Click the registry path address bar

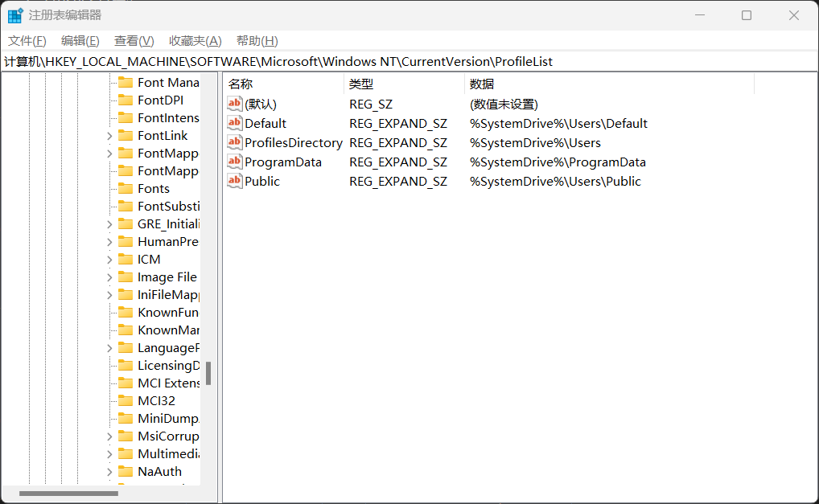pos(402,62)
